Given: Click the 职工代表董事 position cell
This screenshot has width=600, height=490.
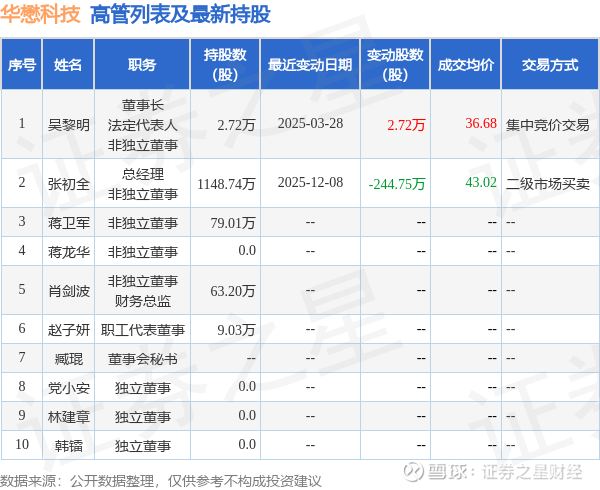Looking at the screenshot, I should pyautogui.click(x=142, y=330).
